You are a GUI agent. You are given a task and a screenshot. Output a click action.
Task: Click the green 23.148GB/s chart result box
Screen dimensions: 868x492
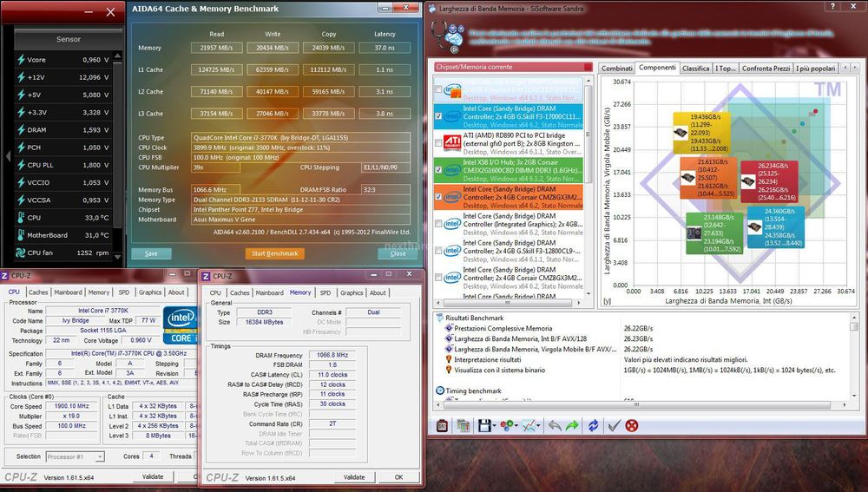[714, 233]
